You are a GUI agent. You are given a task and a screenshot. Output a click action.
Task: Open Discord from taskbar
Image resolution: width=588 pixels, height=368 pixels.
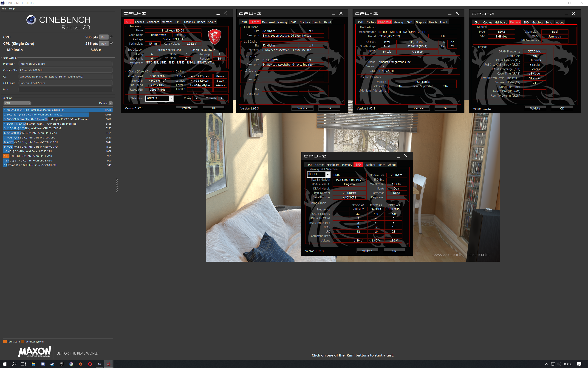pyautogui.click(x=43, y=364)
